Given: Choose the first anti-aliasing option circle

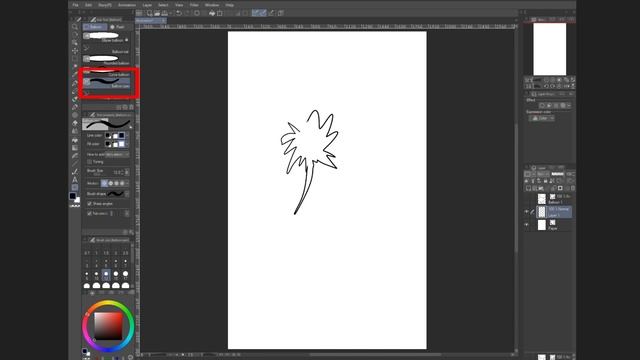Looking at the screenshot, I should click(x=104, y=183).
